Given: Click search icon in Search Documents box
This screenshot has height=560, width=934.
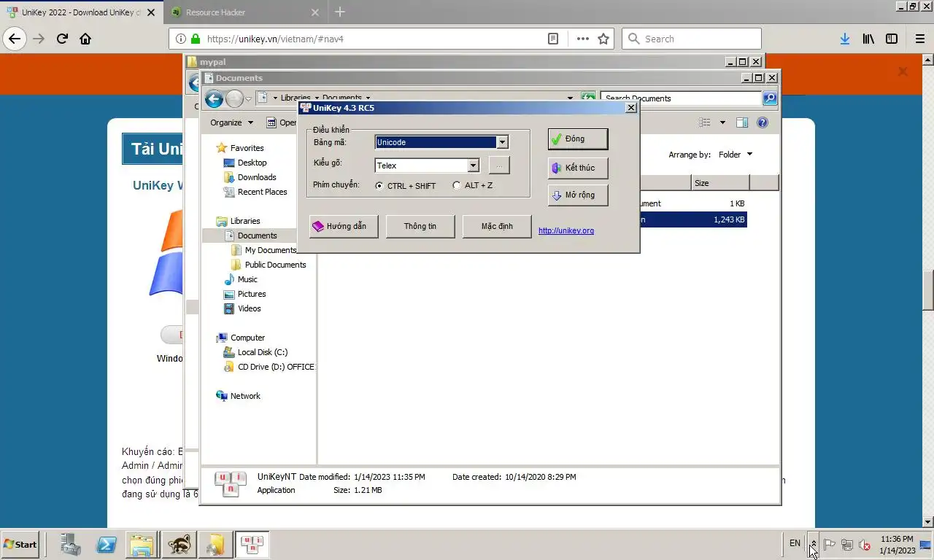Looking at the screenshot, I should coord(770,98).
